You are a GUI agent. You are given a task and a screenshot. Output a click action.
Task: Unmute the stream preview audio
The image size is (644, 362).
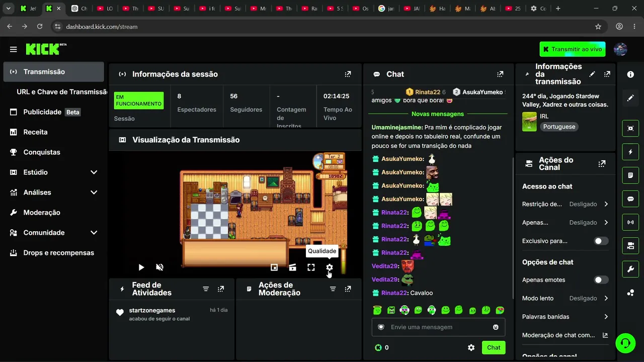tap(159, 267)
